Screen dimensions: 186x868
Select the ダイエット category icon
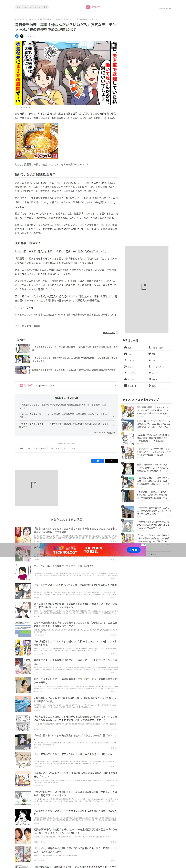[x=126, y=386]
